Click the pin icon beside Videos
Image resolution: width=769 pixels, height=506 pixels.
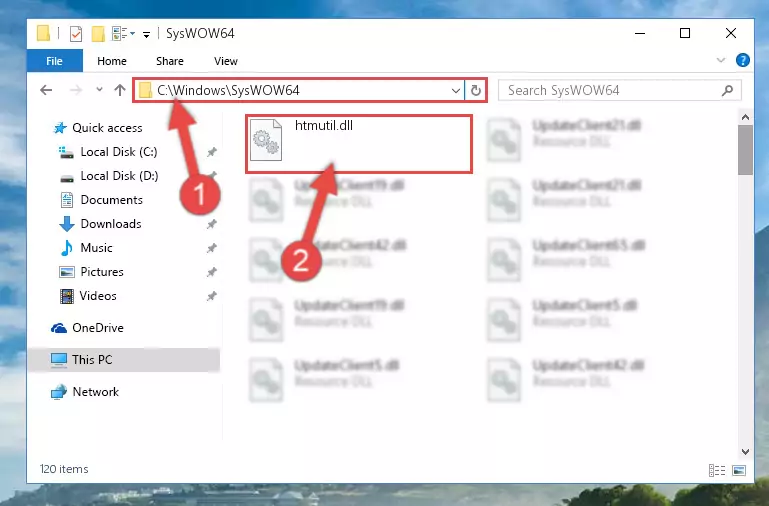coord(211,296)
